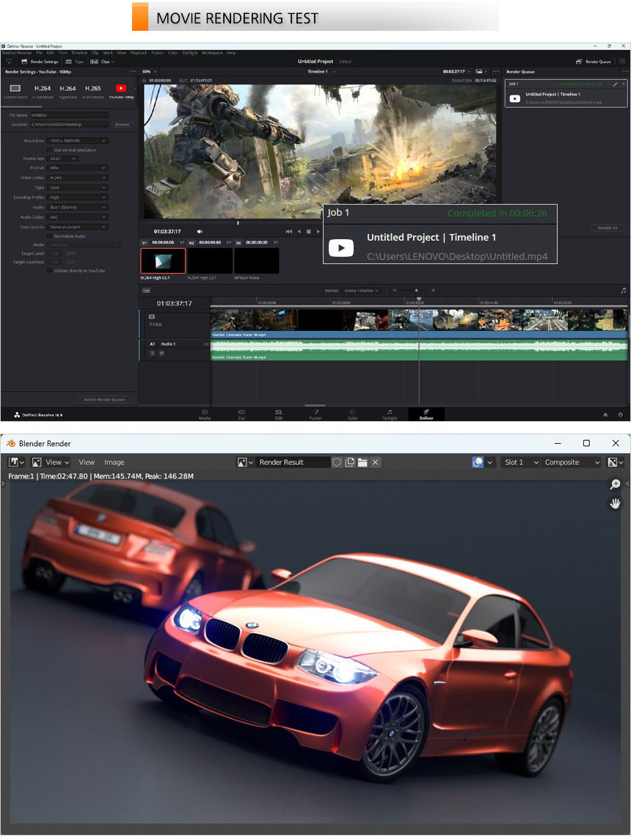Stop viewer playback

point(309,231)
